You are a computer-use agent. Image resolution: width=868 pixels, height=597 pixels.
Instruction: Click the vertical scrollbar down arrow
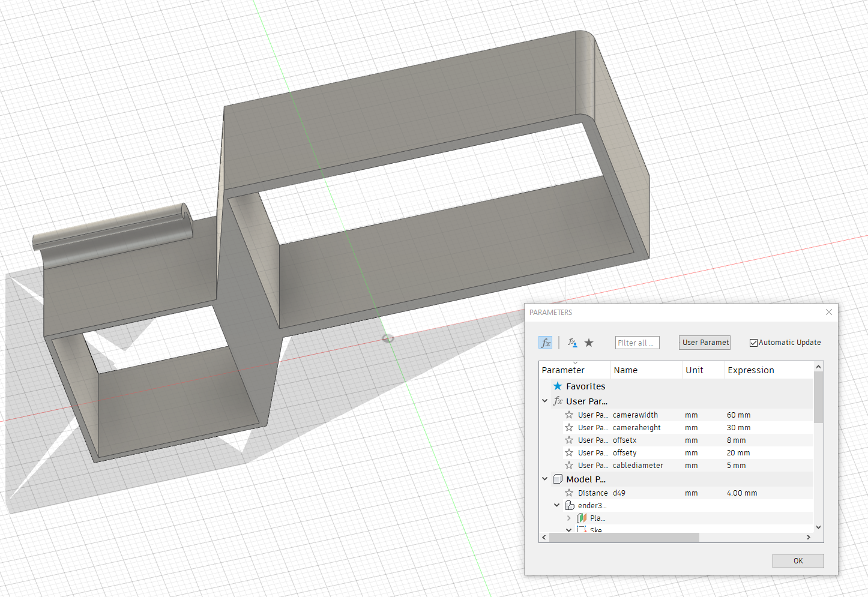pos(818,527)
